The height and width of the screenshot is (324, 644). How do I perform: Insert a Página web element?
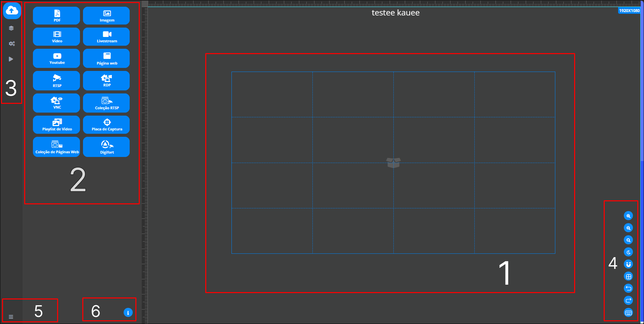(106, 58)
